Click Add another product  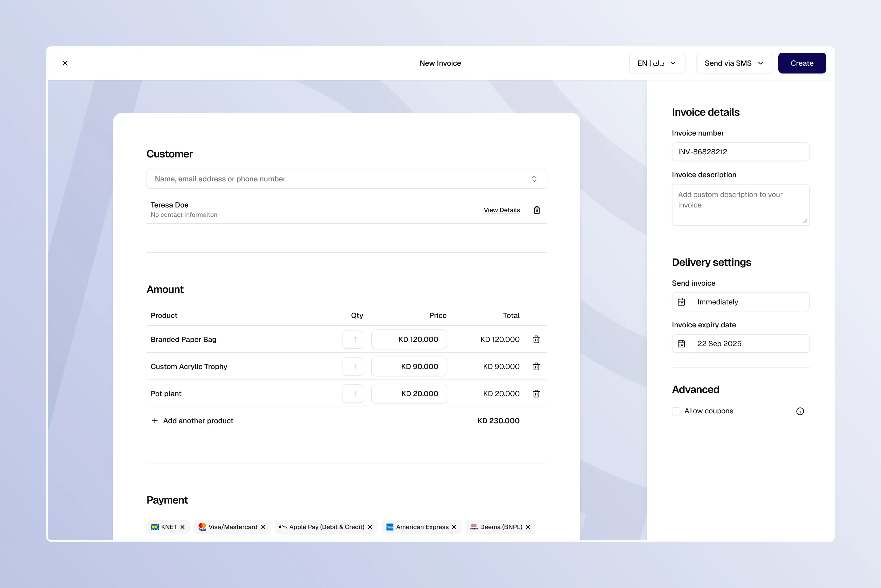click(198, 421)
